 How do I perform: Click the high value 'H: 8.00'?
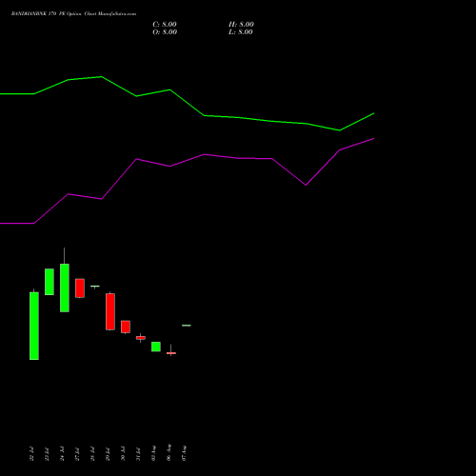point(241,25)
